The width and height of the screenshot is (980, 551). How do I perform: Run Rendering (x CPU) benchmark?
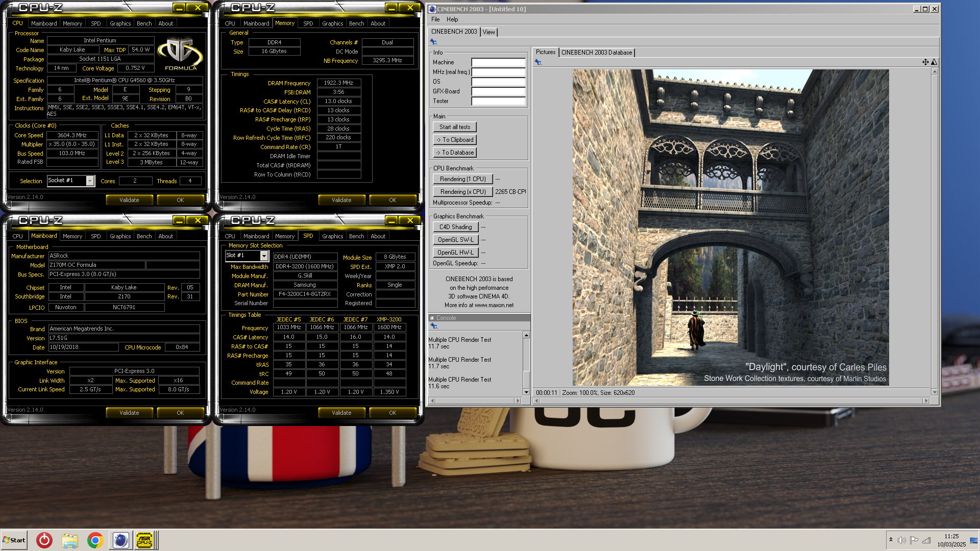[462, 192]
